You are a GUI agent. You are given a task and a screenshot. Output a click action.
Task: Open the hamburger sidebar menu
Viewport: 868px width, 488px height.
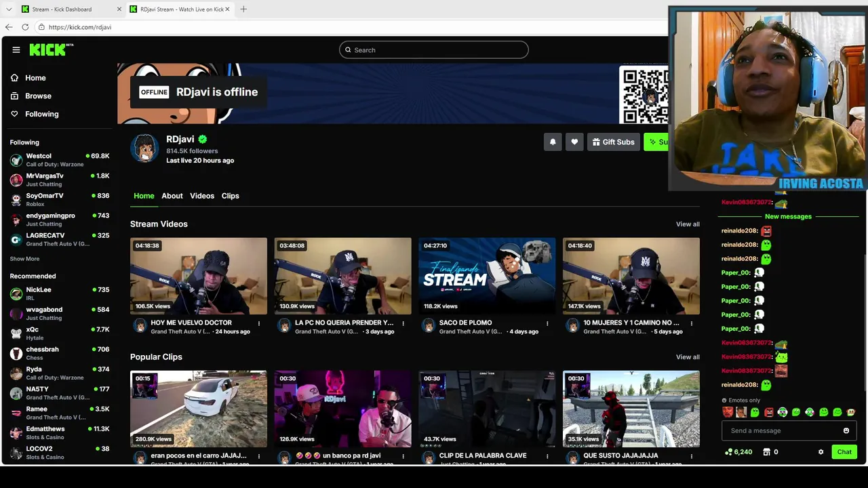pos(16,49)
